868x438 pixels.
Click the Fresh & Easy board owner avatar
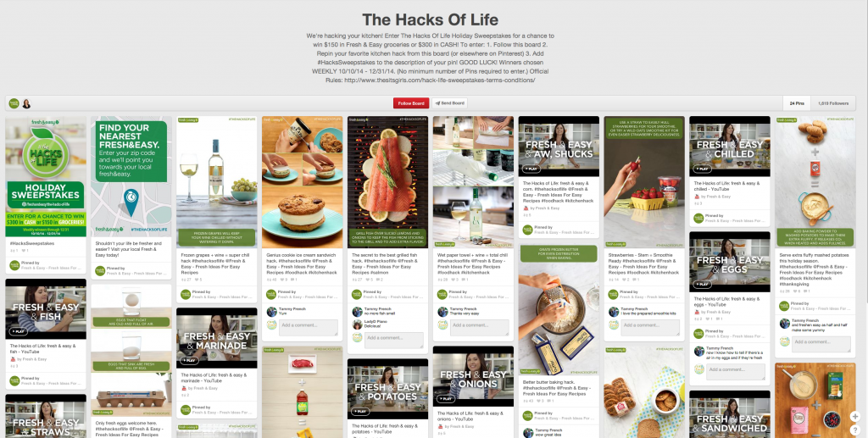point(14,103)
